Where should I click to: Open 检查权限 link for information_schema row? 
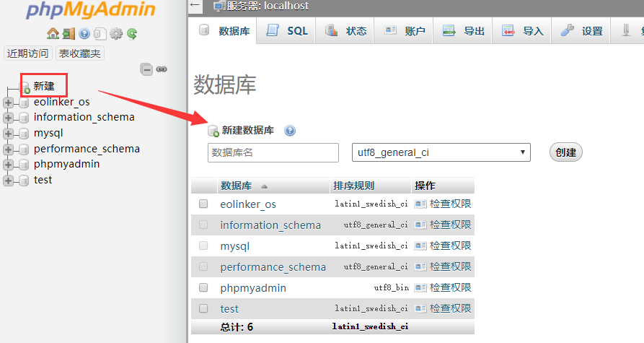(450, 225)
